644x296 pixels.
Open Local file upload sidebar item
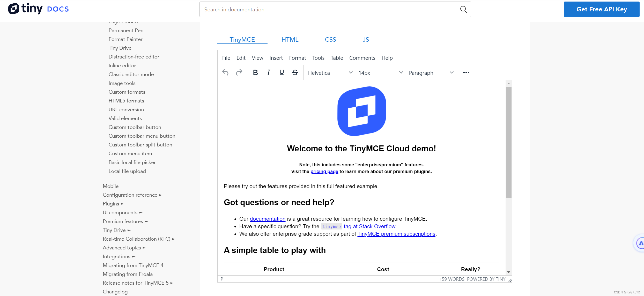coord(127,171)
